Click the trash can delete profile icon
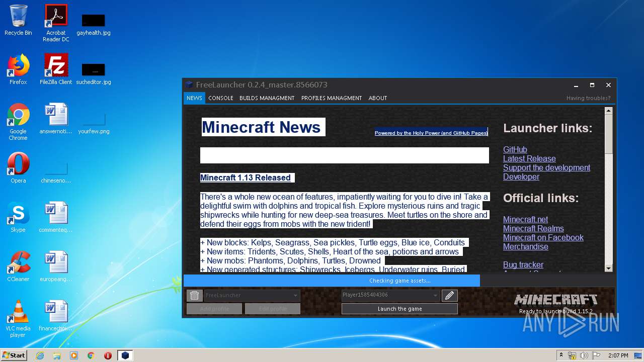The height and width of the screenshot is (362, 644). pyautogui.click(x=194, y=295)
